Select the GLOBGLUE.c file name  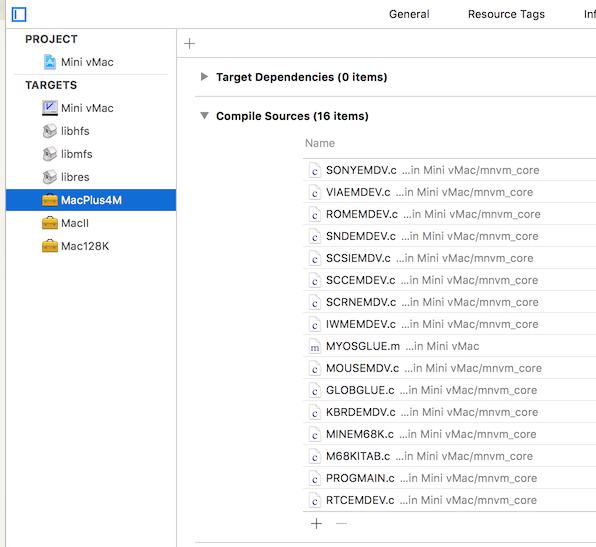360,390
